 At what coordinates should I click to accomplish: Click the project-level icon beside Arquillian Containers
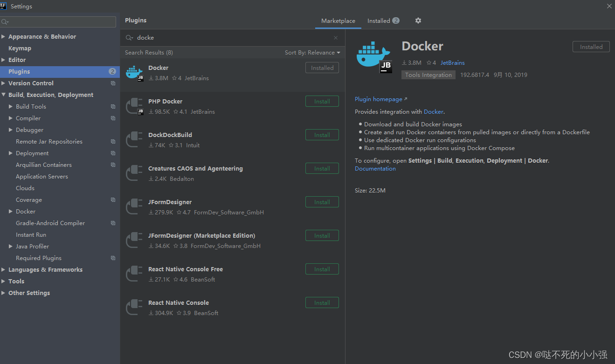(113, 165)
